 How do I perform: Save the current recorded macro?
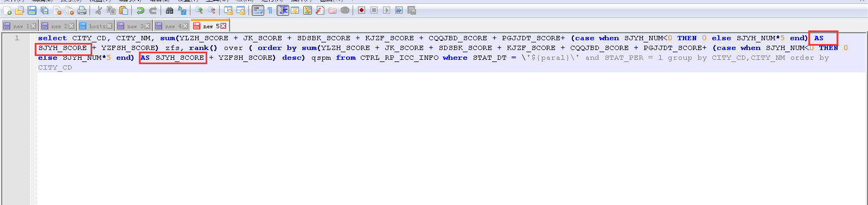tap(412, 10)
